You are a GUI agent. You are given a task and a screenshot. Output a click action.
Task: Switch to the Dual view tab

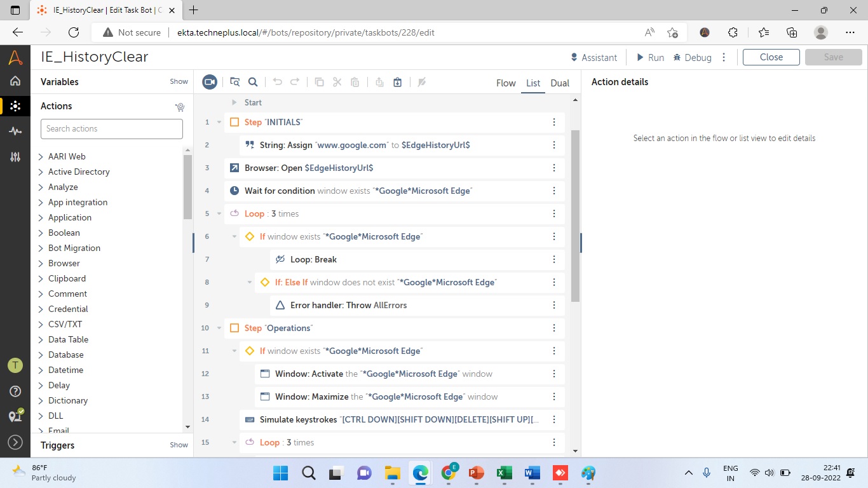[x=560, y=83]
